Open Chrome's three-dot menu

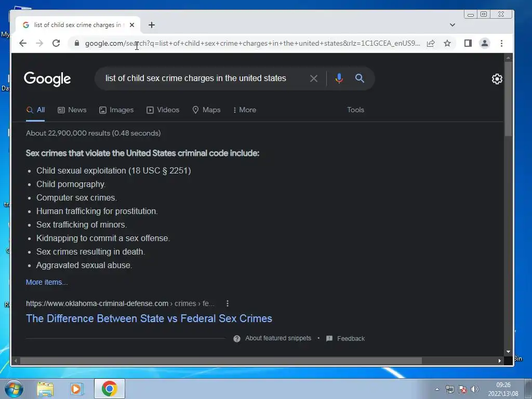pyautogui.click(x=501, y=43)
